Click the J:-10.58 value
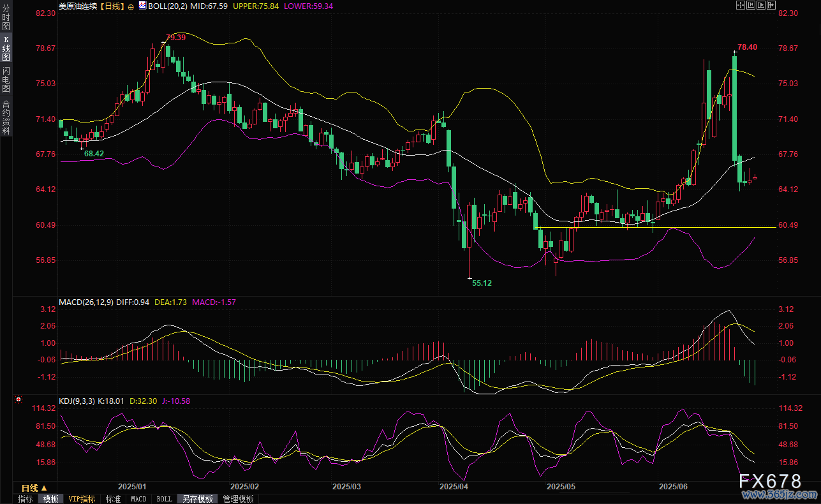The height and width of the screenshot is (504, 821). pyautogui.click(x=176, y=401)
